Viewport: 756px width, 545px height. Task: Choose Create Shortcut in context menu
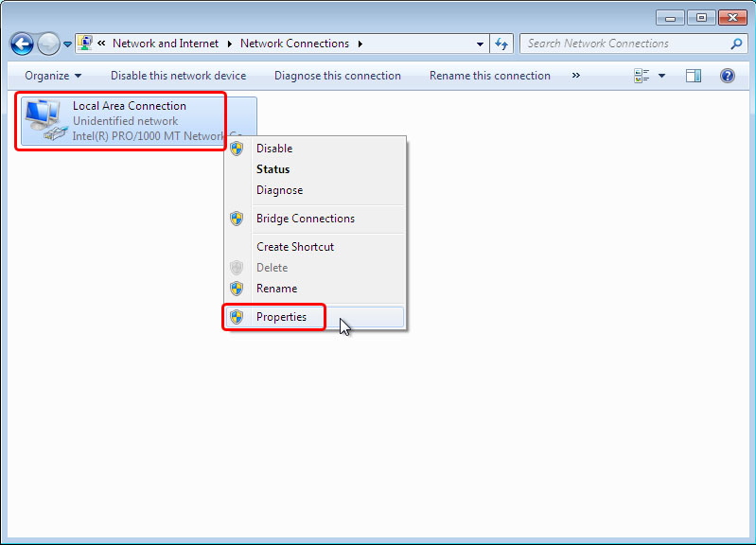tap(314, 247)
